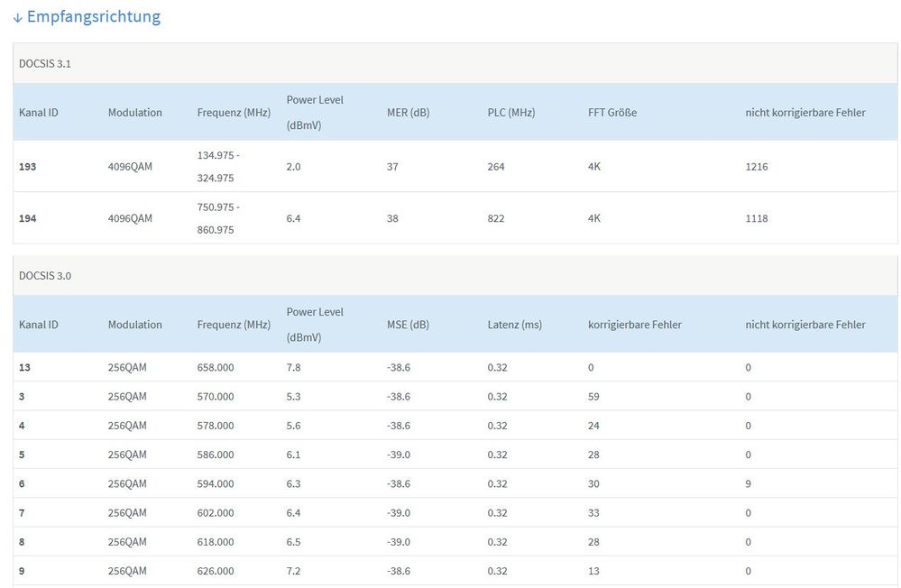Viewport: 901px width, 588px height.
Task: Select correctable error count 33
Action: 593,513
